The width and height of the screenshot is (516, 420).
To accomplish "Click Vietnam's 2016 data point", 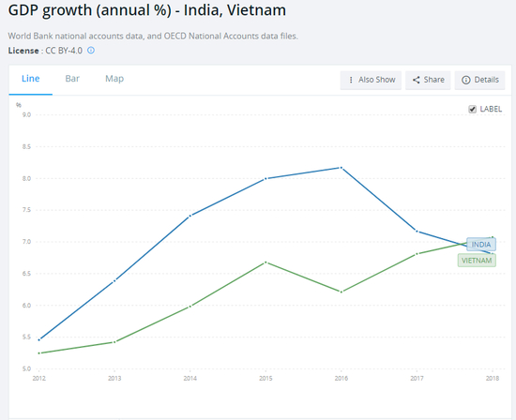I will pos(341,292).
